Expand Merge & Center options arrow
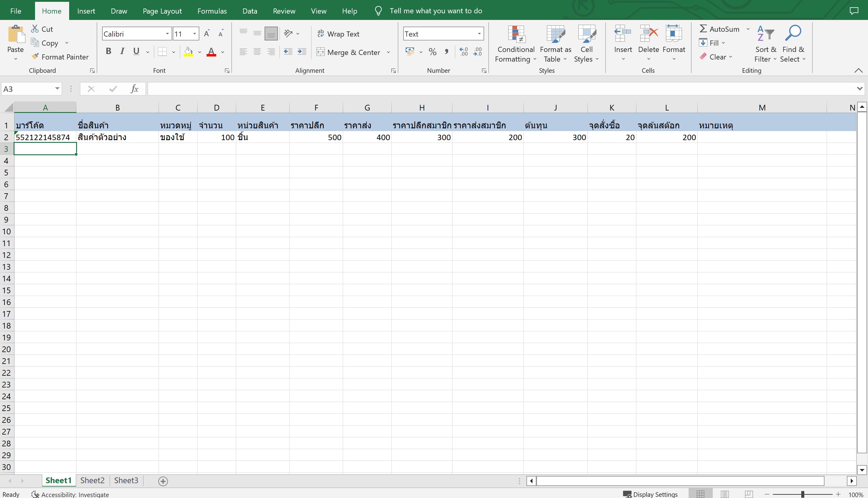 click(x=388, y=52)
